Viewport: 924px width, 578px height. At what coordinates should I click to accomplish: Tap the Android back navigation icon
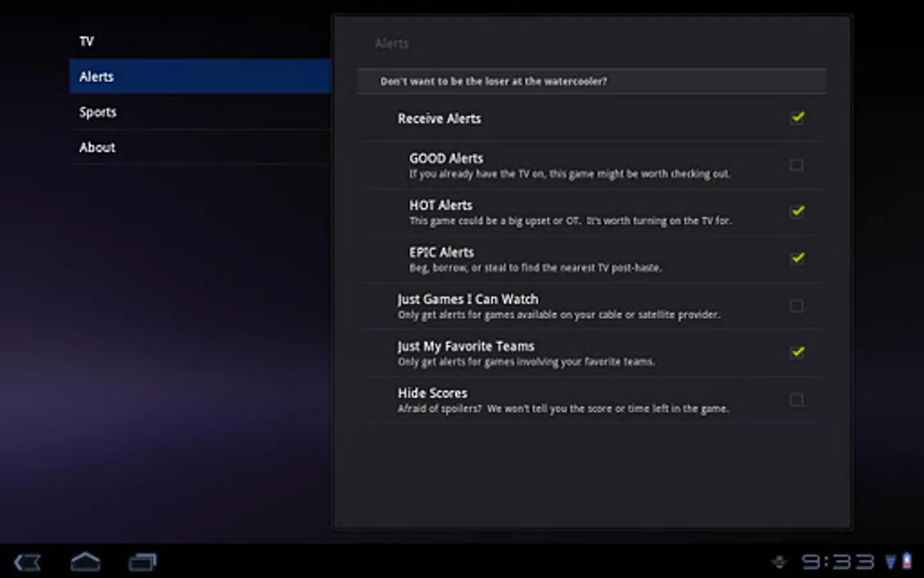28,563
